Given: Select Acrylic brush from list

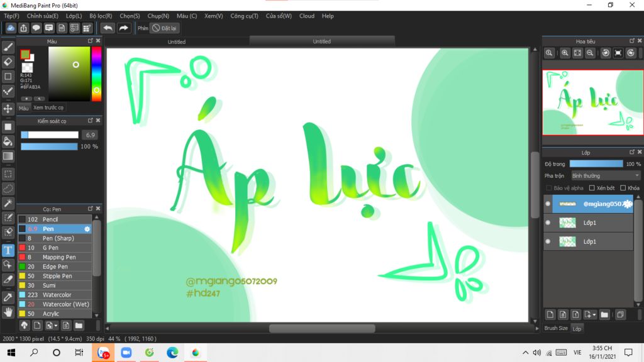Looking at the screenshot, I should click(x=55, y=314).
